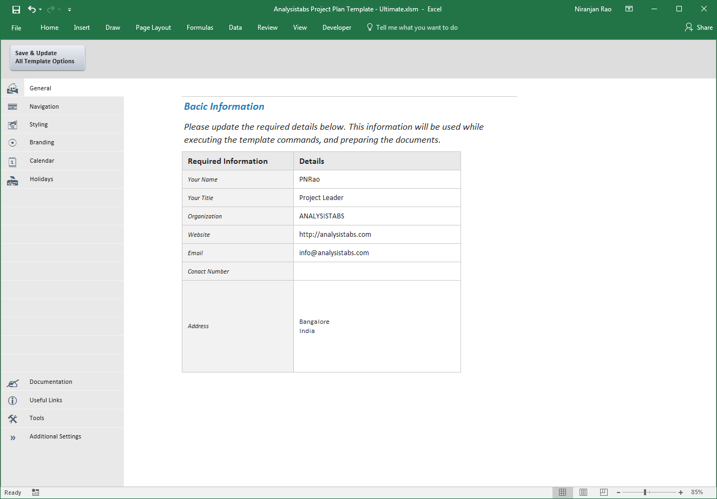Viewport: 717px width, 499px height.
Task: Open the Developer ribbon tab
Action: pyautogui.click(x=337, y=27)
